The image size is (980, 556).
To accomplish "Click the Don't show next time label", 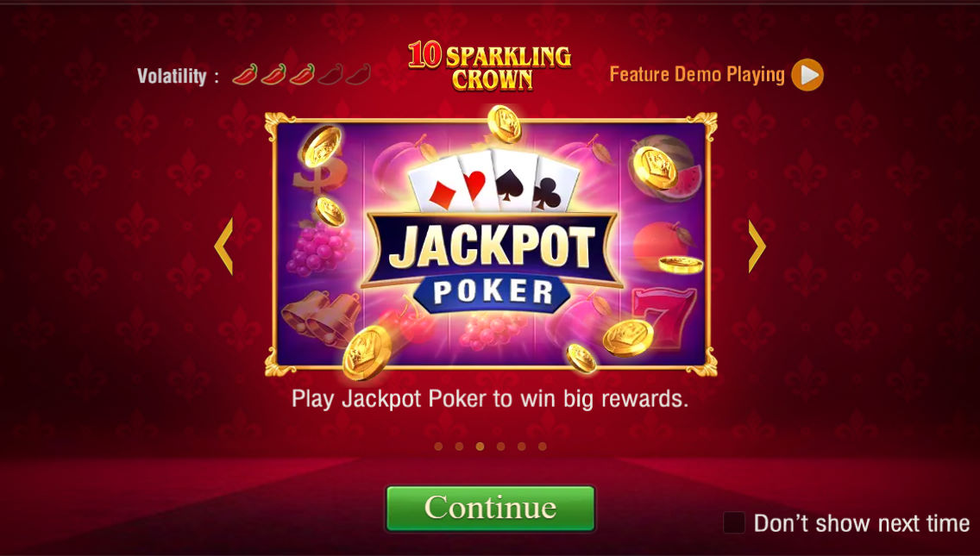I will [x=861, y=523].
